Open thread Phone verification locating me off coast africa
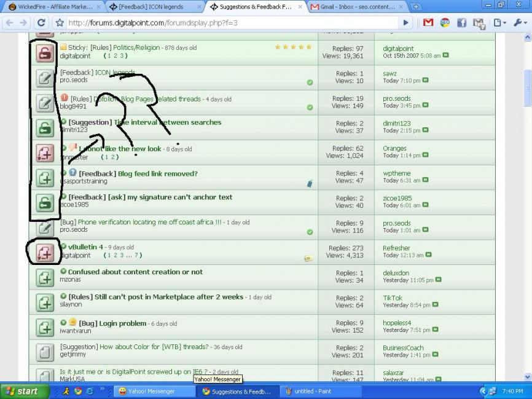The width and height of the screenshot is (532, 399). coord(150,222)
